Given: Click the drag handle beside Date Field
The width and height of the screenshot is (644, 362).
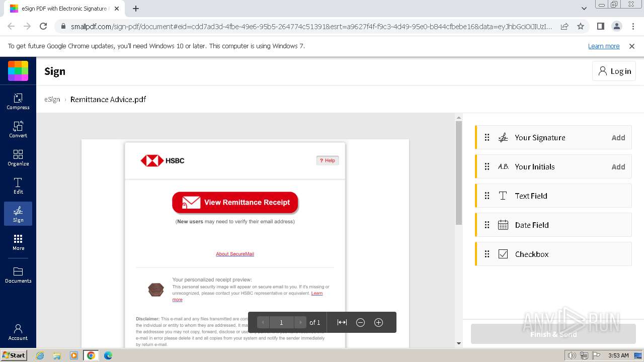Looking at the screenshot, I should (487, 225).
